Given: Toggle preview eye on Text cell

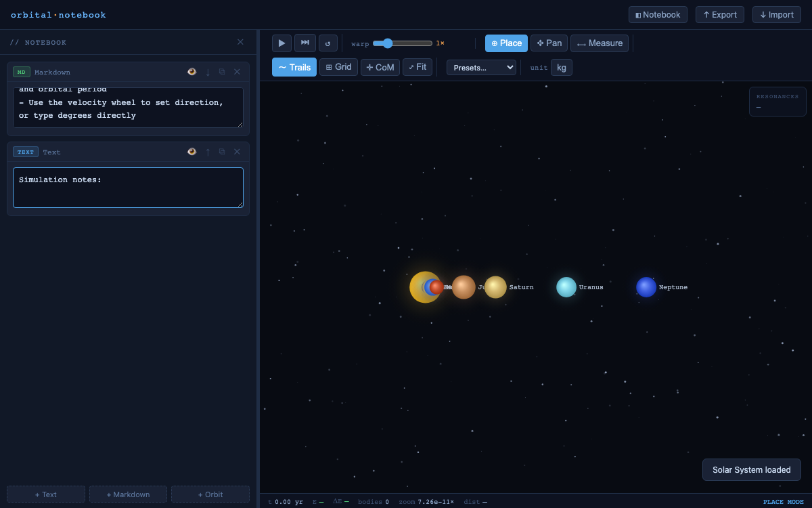Looking at the screenshot, I should (192, 152).
